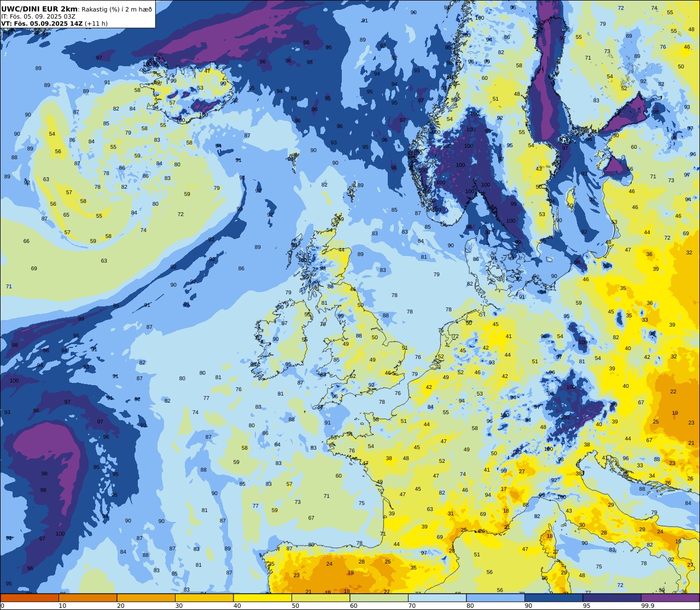
Task: Click the 20–30 amber legend swatch
Action: 146,598
